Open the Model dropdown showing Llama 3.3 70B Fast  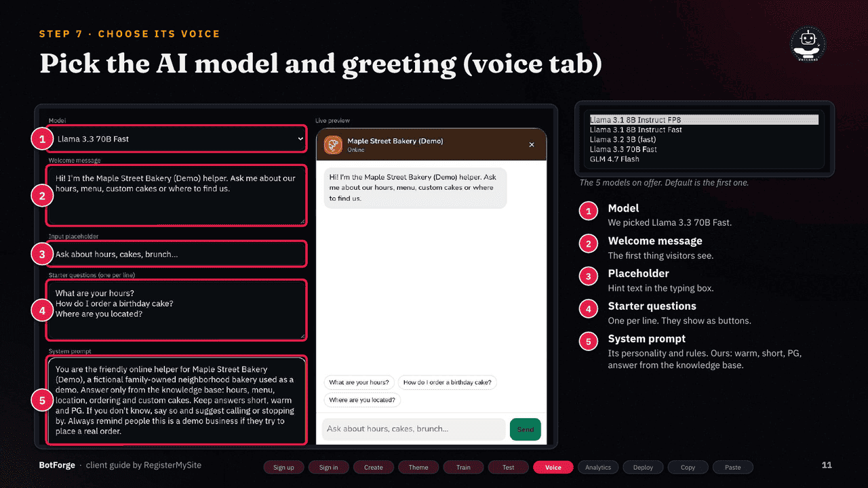[x=176, y=139]
